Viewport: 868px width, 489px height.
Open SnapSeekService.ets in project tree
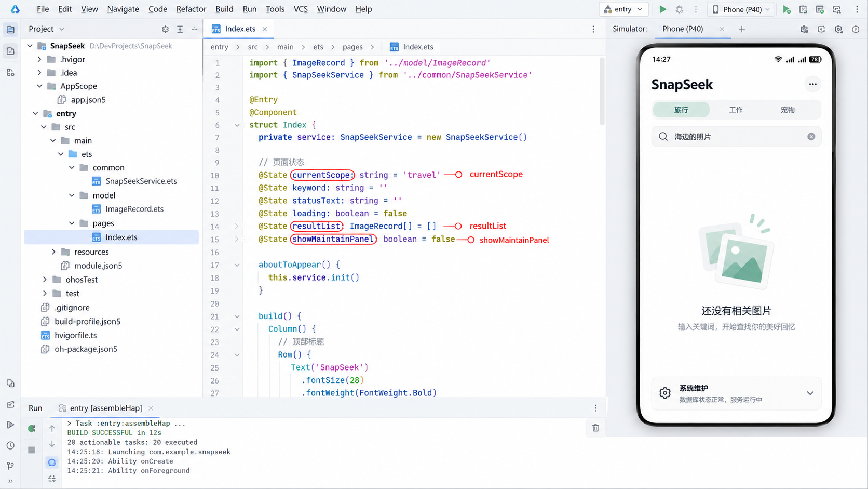pyautogui.click(x=134, y=181)
